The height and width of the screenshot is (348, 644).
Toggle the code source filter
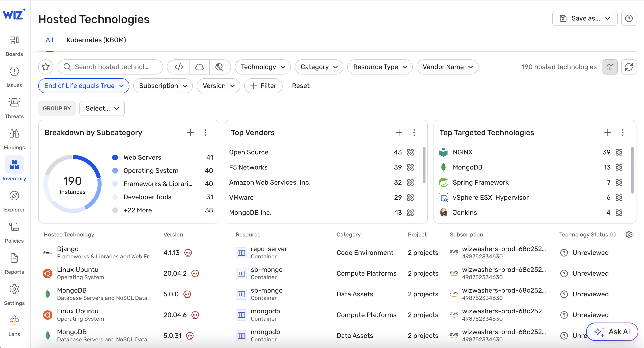[x=179, y=67]
